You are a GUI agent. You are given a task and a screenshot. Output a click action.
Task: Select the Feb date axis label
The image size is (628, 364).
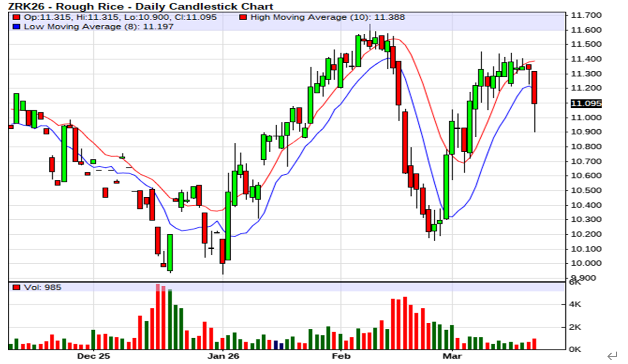pyautogui.click(x=341, y=357)
